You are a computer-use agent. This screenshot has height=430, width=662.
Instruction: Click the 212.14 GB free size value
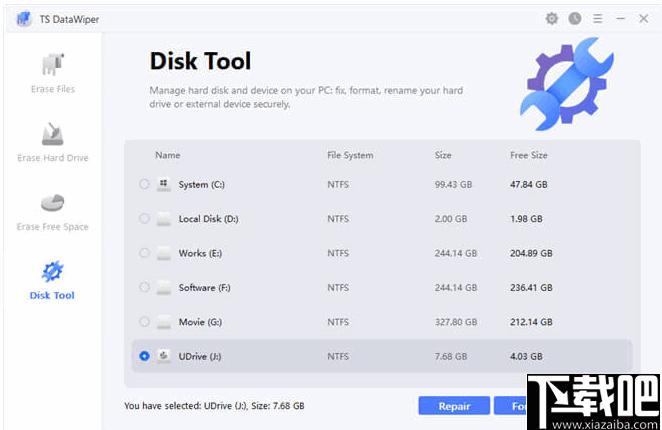[x=531, y=322]
